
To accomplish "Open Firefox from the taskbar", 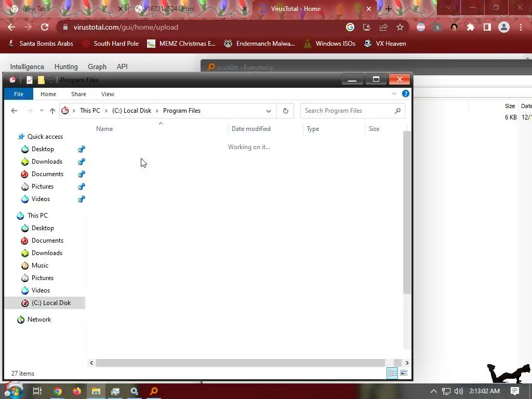I will [x=77, y=391].
